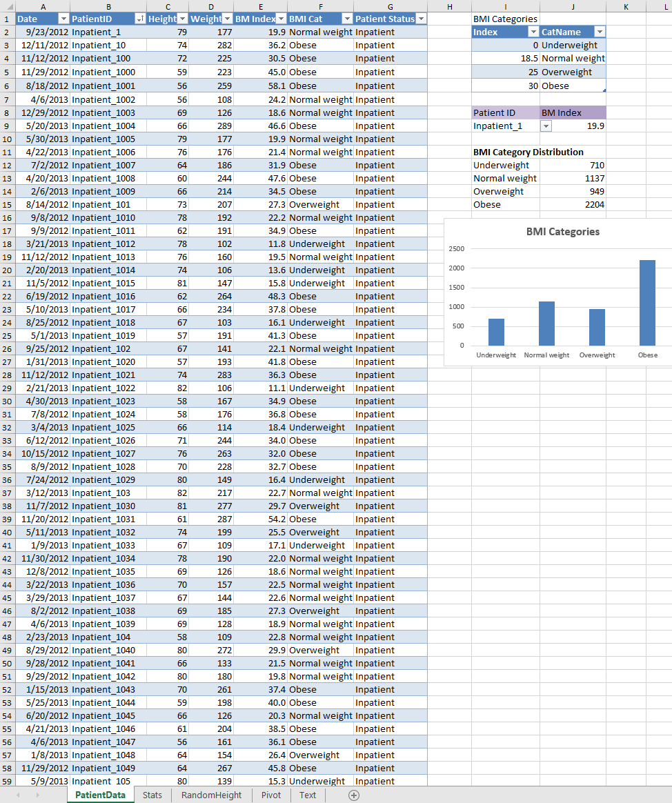Add a new worksheet with the plus icon
Image resolution: width=672 pixels, height=803 pixels.
(x=354, y=795)
